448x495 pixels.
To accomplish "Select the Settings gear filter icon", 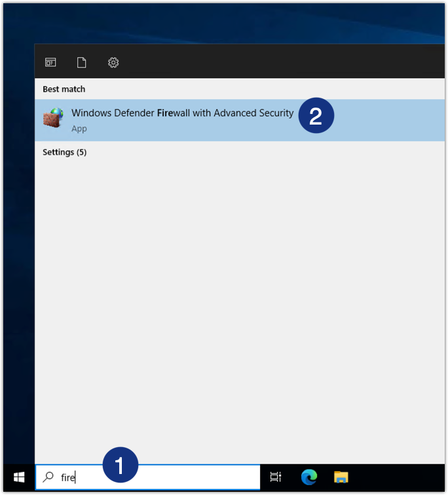I will point(113,62).
